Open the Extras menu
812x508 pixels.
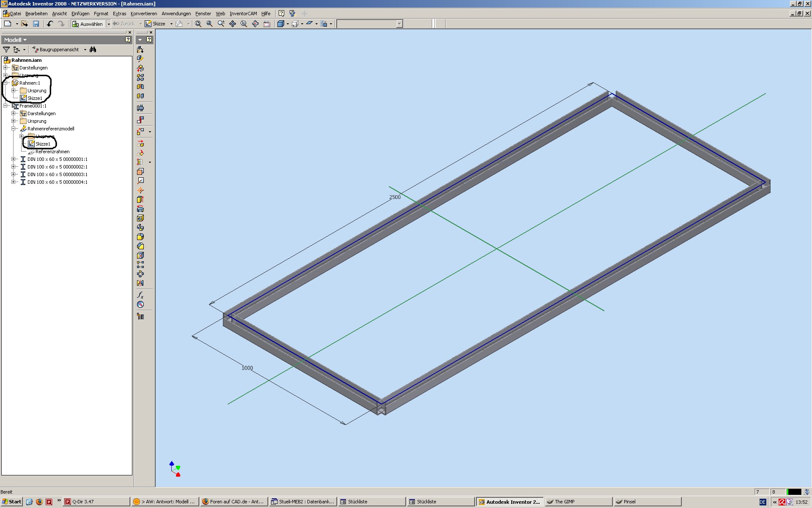pyautogui.click(x=119, y=14)
